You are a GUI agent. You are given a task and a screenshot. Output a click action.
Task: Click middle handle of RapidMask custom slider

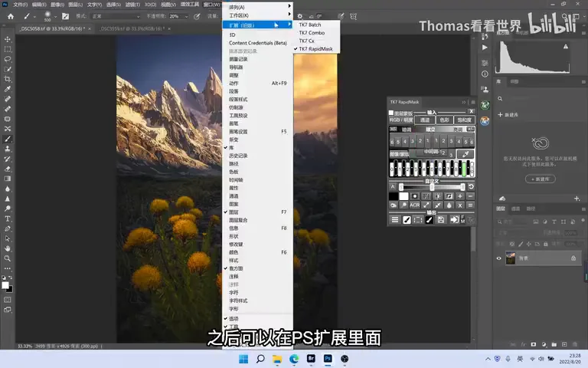tap(432, 186)
